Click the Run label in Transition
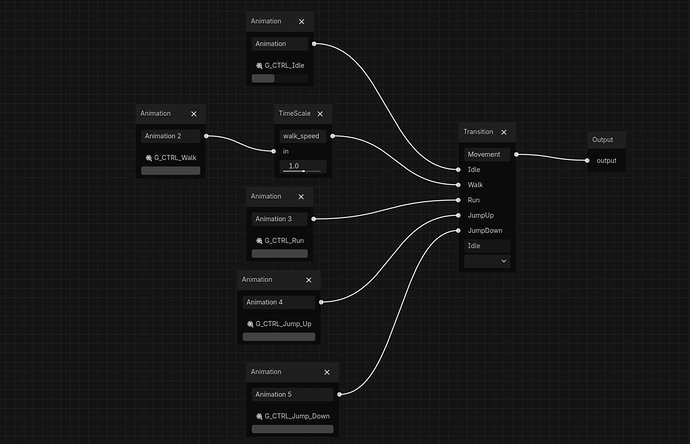The width and height of the screenshot is (690, 444). tap(473, 200)
